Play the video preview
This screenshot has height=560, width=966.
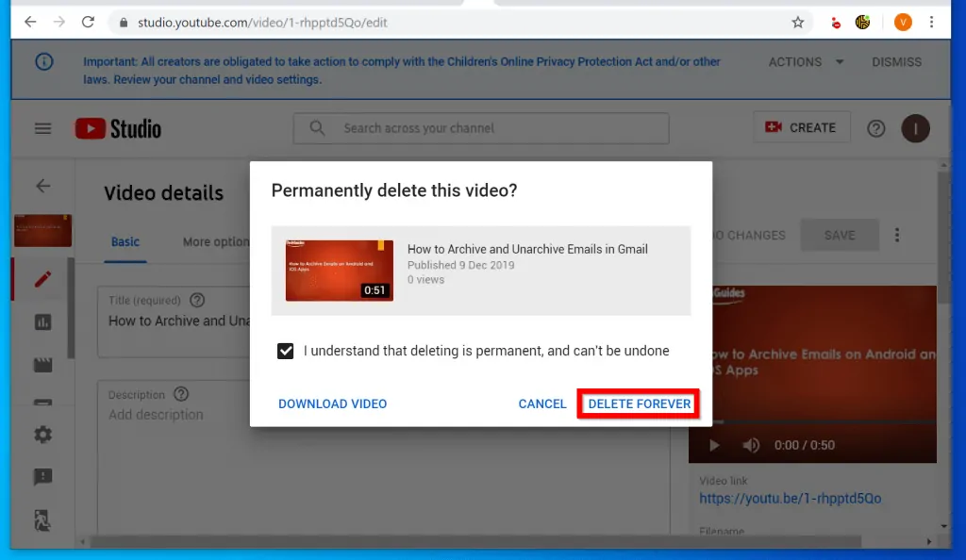pyautogui.click(x=714, y=445)
